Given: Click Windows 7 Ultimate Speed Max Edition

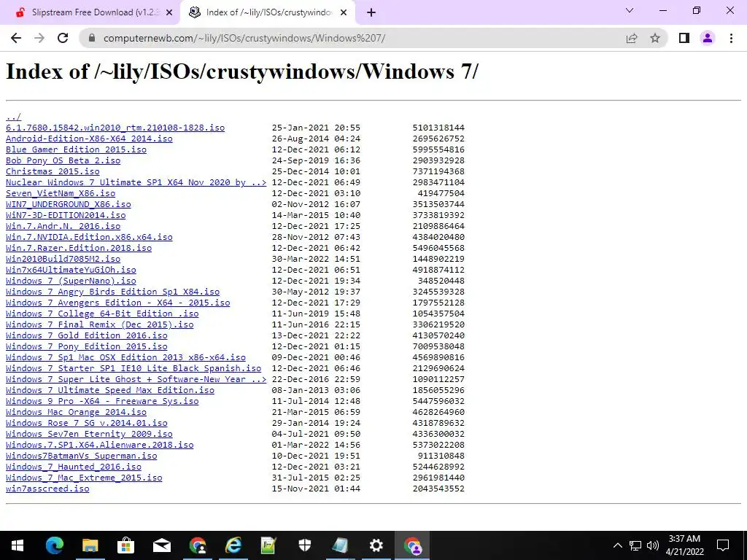Looking at the screenshot, I should pos(110,391).
